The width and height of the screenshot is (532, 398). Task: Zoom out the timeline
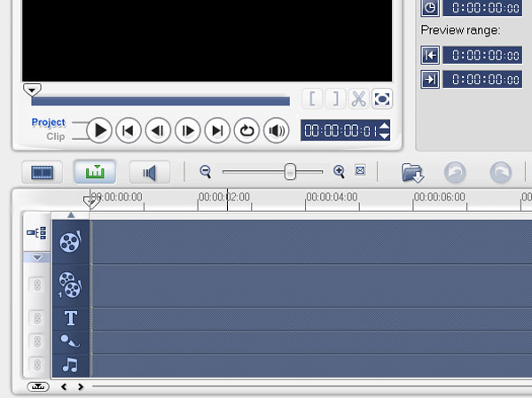click(x=206, y=171)
